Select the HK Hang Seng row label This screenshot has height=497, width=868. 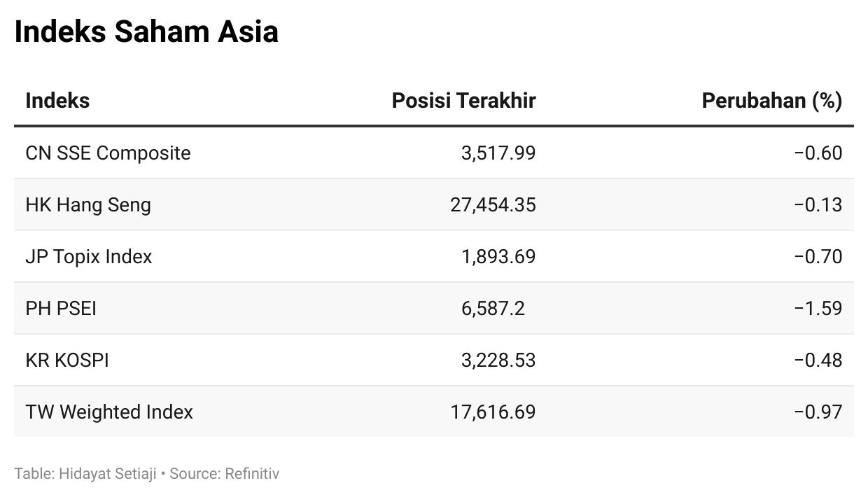point(88,205)
